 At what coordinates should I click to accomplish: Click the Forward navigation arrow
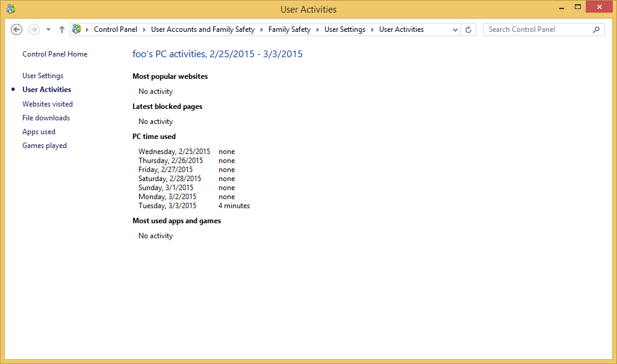coord(34,29)
